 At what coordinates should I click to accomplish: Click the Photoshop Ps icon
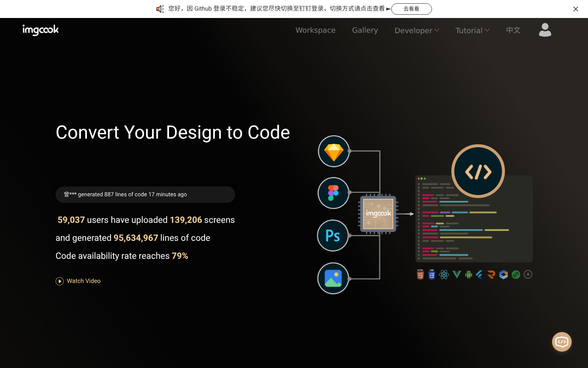click(333, 236)
